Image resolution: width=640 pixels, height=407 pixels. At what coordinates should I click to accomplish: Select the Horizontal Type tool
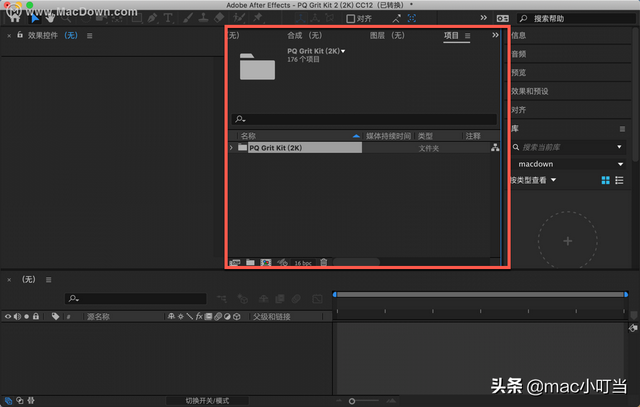tap(168, 18)
